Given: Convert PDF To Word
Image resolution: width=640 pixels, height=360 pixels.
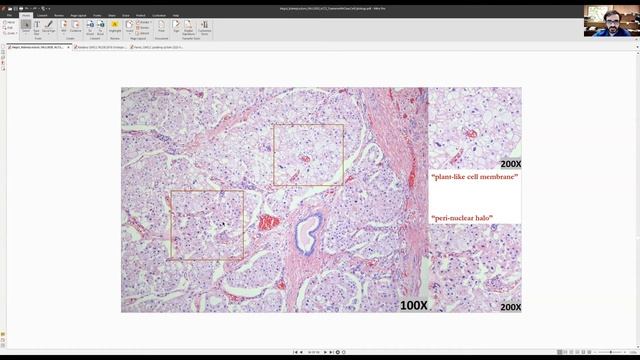Looking at the screenshot, I should [x=90, y=27].
